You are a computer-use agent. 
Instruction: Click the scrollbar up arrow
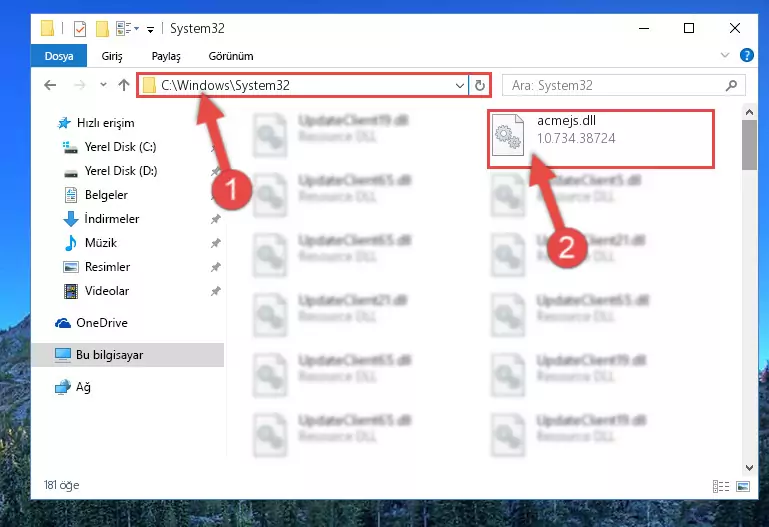point(749,112)
